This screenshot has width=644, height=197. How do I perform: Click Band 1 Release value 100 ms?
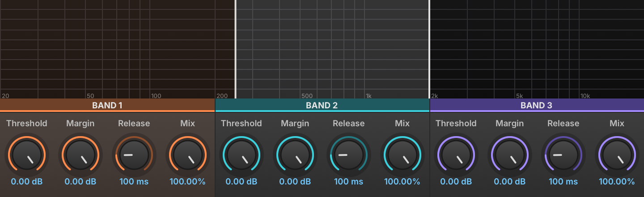[x=134, y=182]
